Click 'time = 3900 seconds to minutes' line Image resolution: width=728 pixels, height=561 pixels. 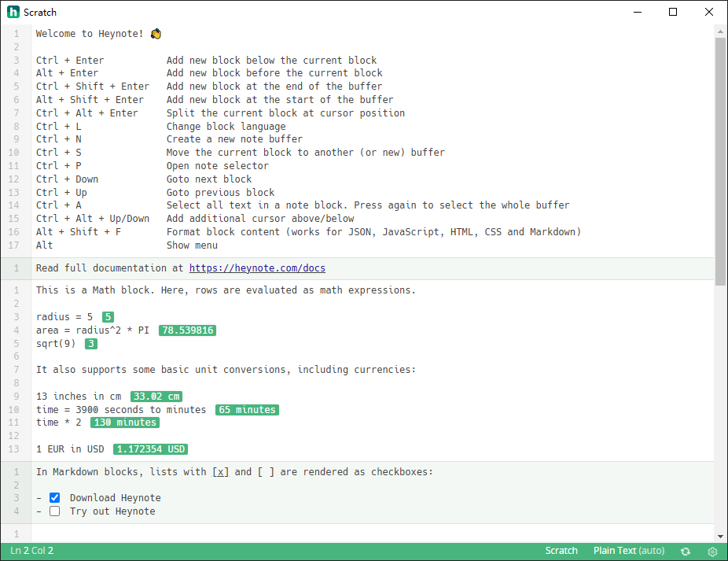[121, 410]
